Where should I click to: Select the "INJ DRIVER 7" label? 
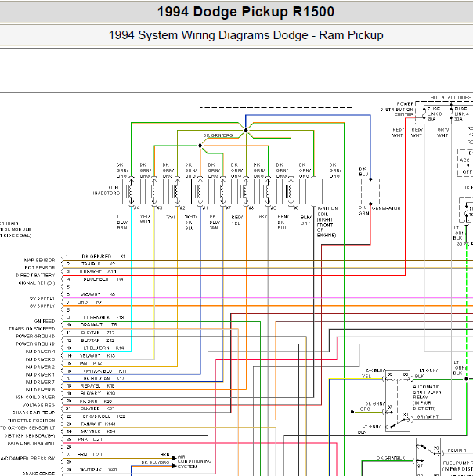click(41, 382)
